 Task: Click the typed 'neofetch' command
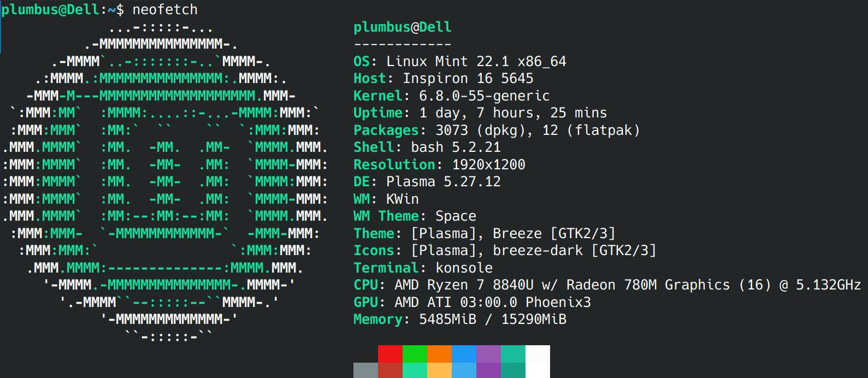[x=165, y=9]
